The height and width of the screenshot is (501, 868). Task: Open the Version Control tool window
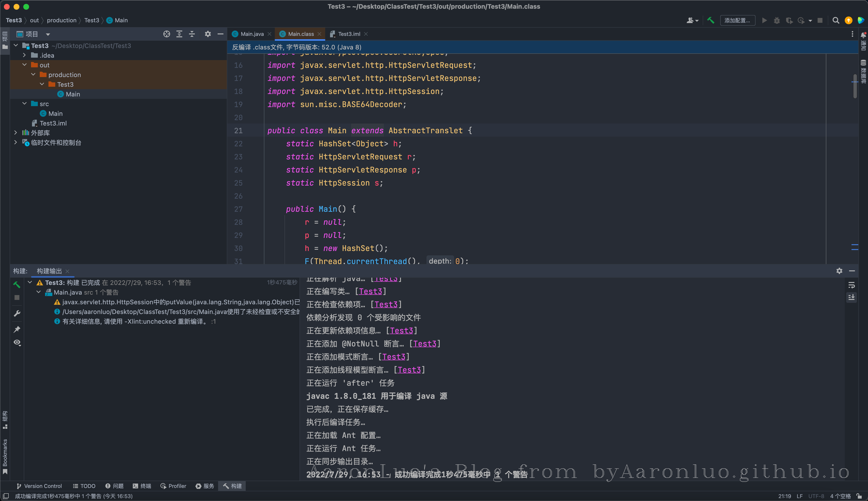click(x=39, y=486)
